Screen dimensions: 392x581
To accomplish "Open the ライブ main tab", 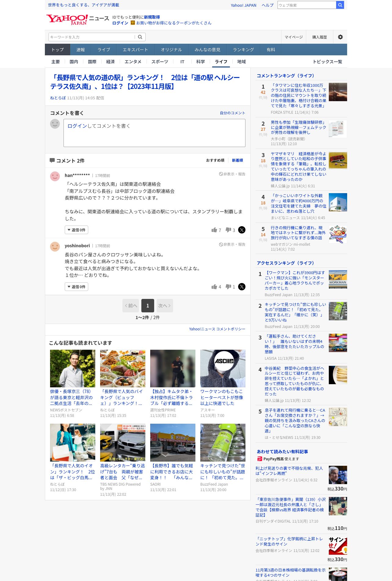I will [104, 50].
